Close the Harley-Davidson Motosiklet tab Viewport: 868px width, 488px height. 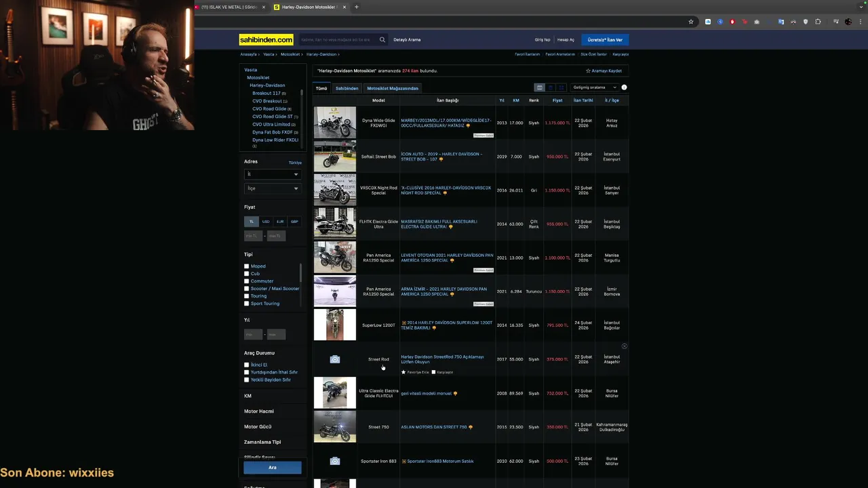click(344, 7)
